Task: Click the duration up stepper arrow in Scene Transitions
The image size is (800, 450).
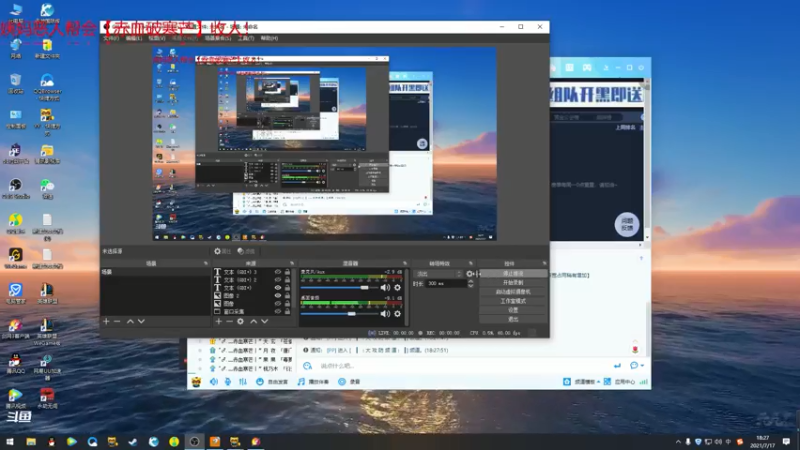Action: coord(470,282)
